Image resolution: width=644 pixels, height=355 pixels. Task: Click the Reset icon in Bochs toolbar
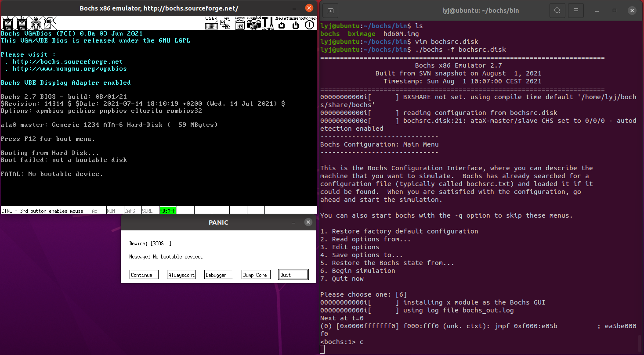point(282,23)
